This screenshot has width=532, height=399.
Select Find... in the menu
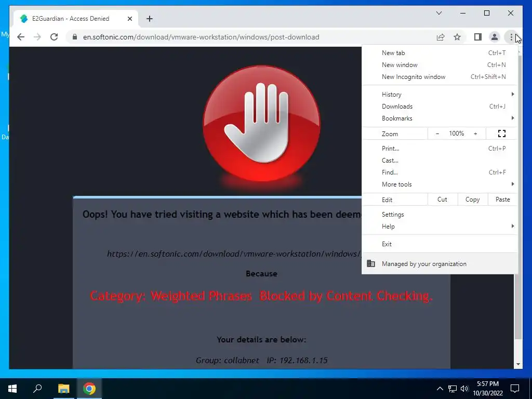point(440,172)
